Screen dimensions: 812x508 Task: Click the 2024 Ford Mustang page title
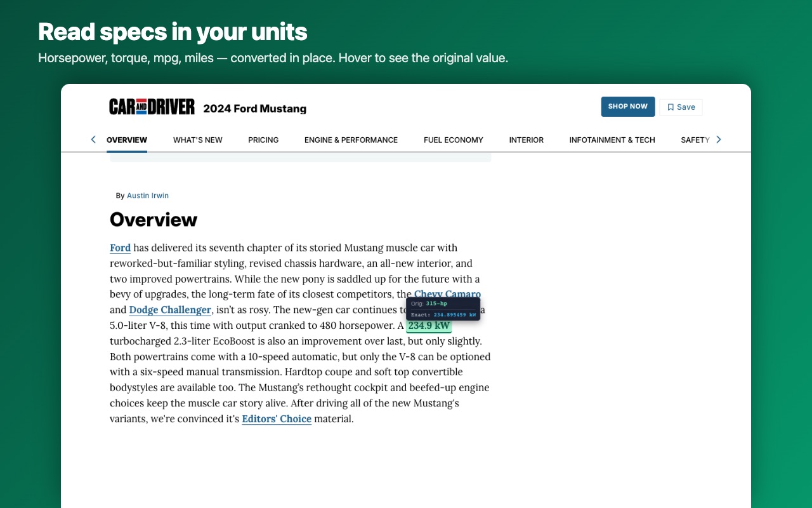(x=254, y=109)
